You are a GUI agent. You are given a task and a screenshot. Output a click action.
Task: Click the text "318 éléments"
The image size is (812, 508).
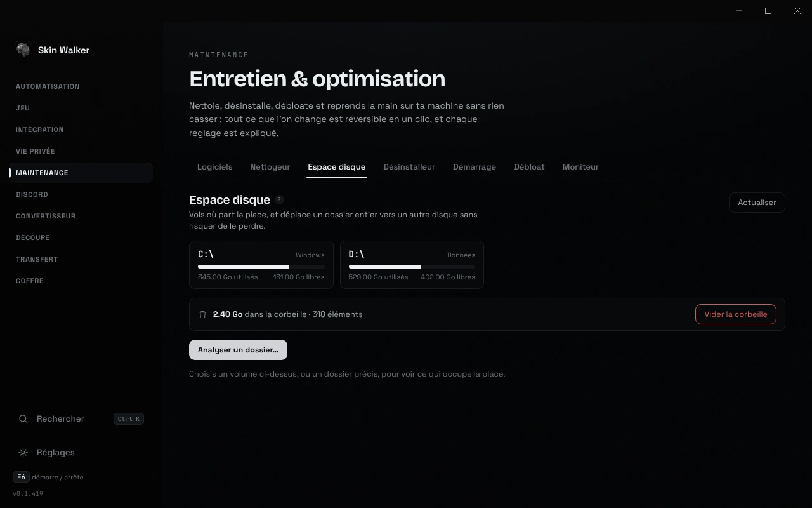(337, 314)
